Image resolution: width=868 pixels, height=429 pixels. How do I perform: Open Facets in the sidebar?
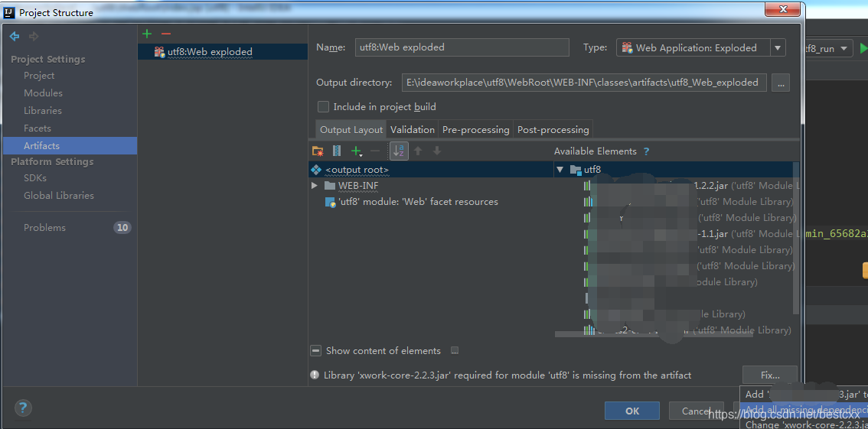pyautogui.click(x=37, y=128)
